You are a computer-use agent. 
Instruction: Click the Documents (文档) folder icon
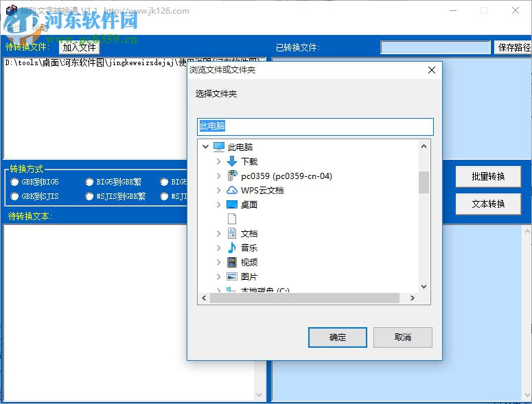coord(232,233)
